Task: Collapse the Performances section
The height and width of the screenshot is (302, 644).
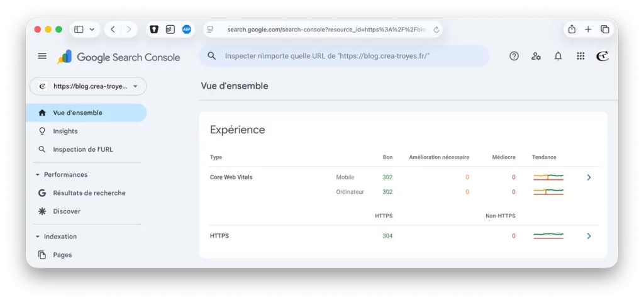Action: 38,175
